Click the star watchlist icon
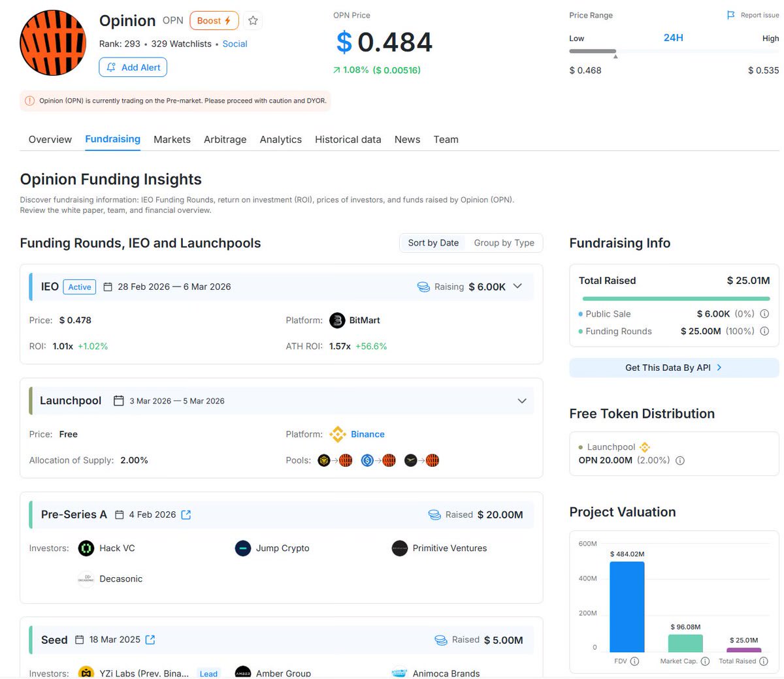 click(x=253, y=21)
